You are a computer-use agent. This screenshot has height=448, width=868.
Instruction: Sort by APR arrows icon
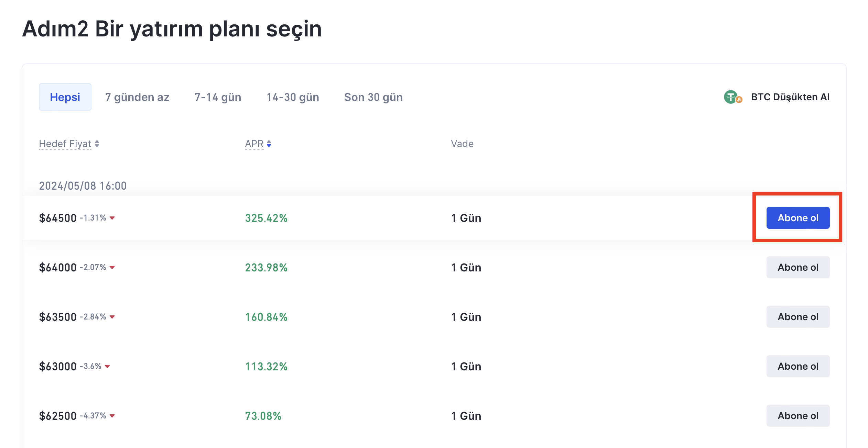(269, 144)
